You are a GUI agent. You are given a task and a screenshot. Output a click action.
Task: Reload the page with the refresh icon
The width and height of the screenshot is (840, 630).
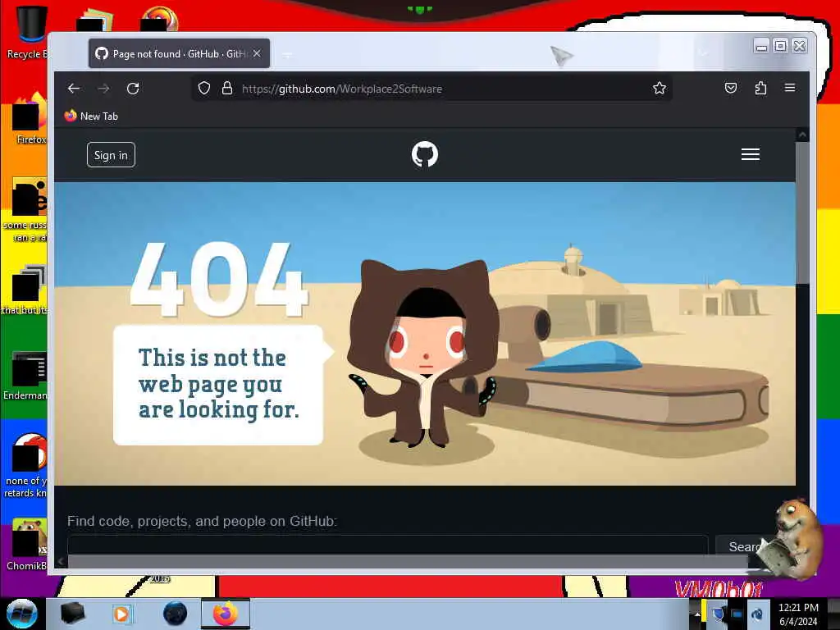click(x=133, y=89)
